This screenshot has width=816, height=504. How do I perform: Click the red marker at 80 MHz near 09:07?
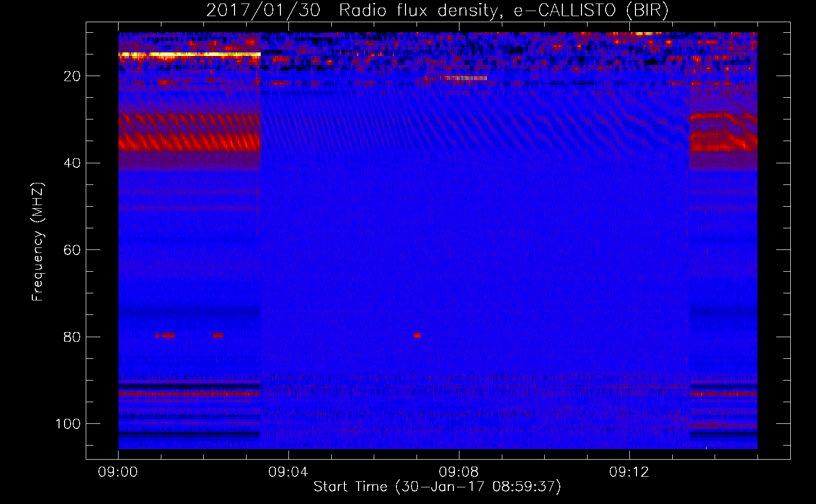[x=417, y=335]
